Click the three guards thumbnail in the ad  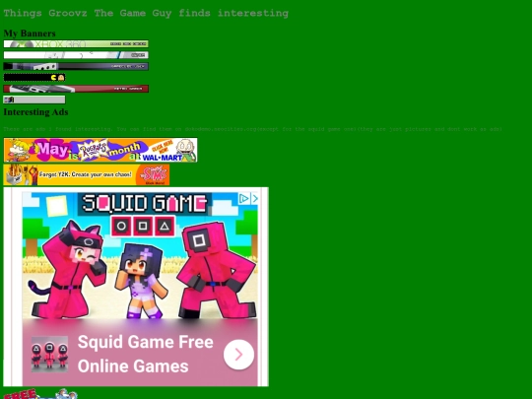[x=49, y=355]
